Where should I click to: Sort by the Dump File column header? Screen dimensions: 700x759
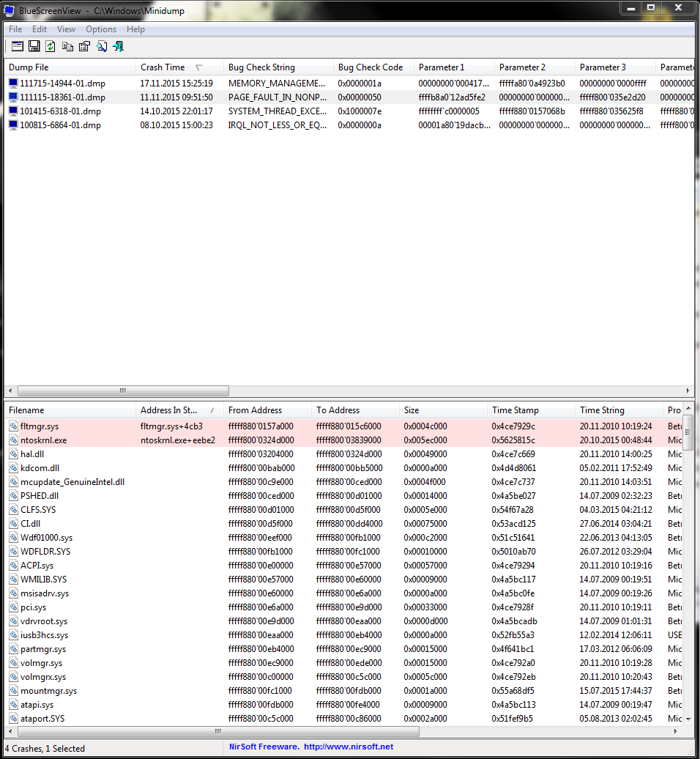70,67
